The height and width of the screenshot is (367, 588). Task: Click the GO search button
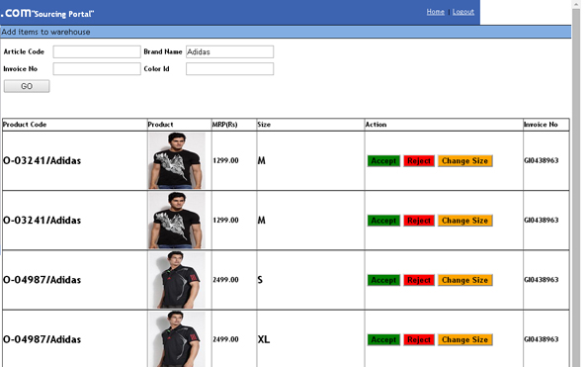(x=27, y=86)
